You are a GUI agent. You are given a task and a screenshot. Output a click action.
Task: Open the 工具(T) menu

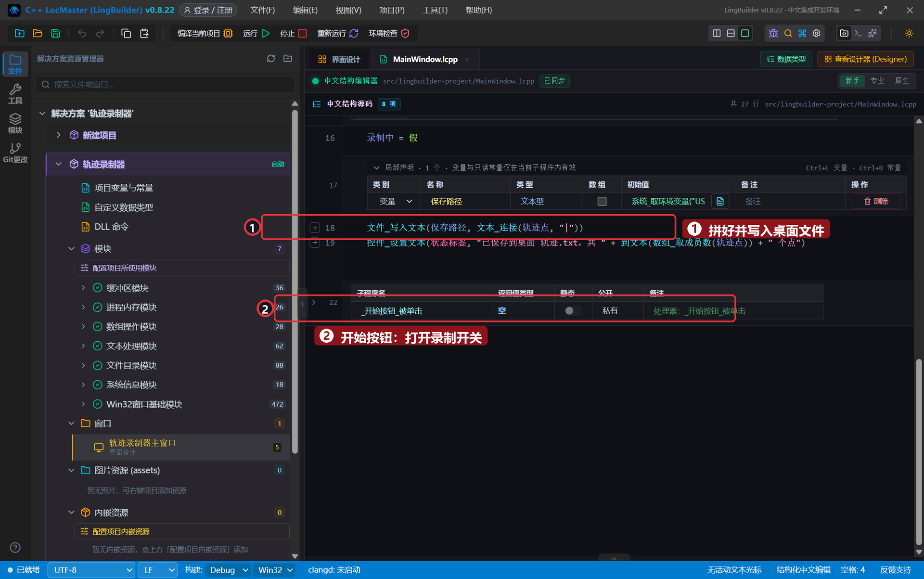click(x=435, y=10)
